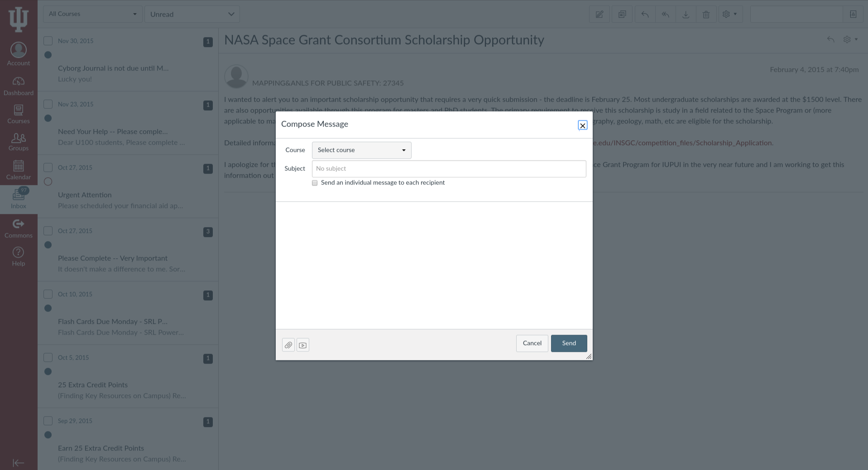
Task: Click reply arrow beside message title
Action: pos(830,39)
